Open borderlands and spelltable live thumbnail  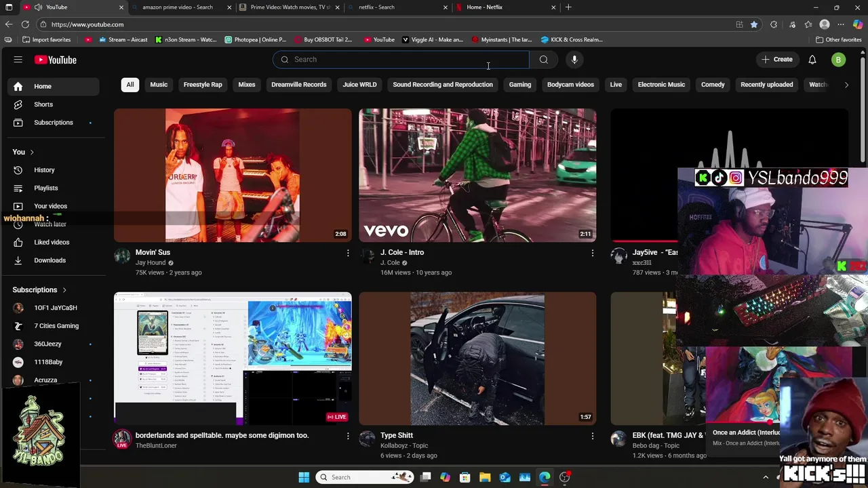pyautogui.click(x=233, y=359)
